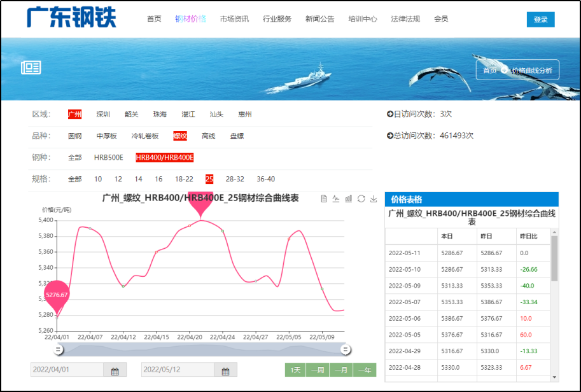
Task: Select region 湛江
Action: click(188, 114)
